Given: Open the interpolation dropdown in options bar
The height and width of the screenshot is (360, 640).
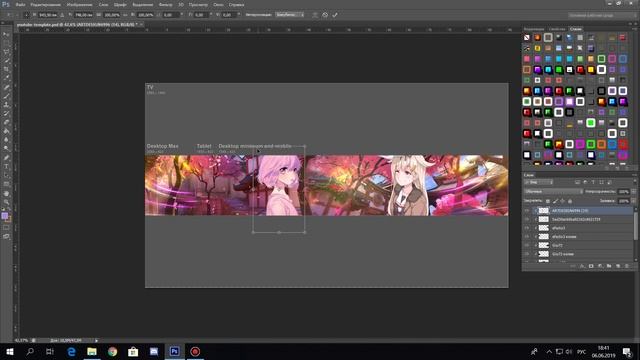Looking at the screenshot, I should tap(289, 15).
